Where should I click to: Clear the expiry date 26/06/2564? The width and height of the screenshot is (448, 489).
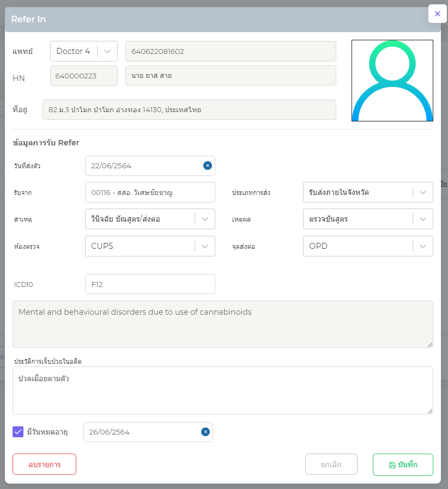[205, 432]
